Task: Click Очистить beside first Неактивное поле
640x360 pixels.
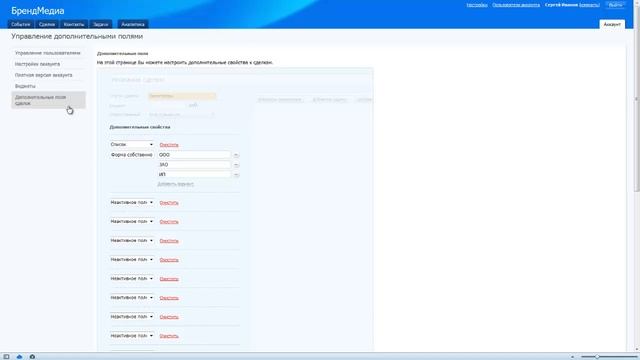Action: coord(169,203)
